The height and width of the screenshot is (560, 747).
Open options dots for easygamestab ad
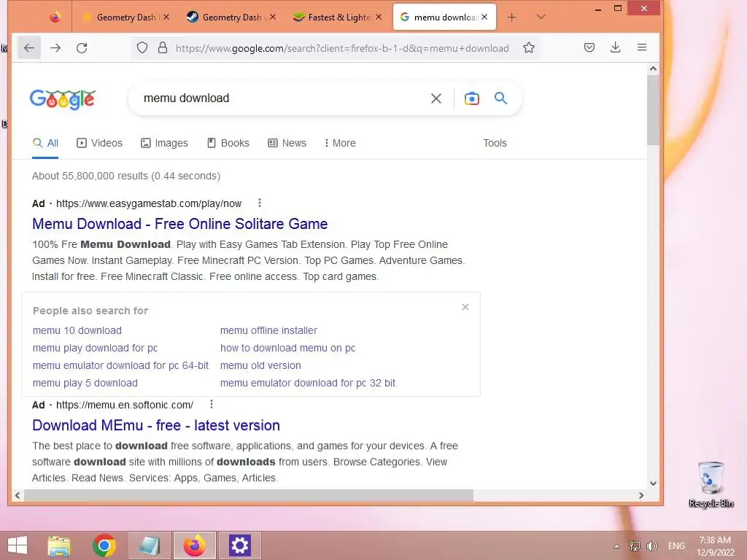260,203
